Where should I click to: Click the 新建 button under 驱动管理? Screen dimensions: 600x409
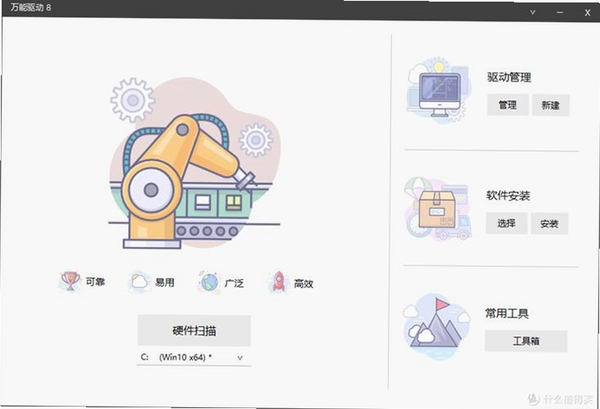click(551, 105)
